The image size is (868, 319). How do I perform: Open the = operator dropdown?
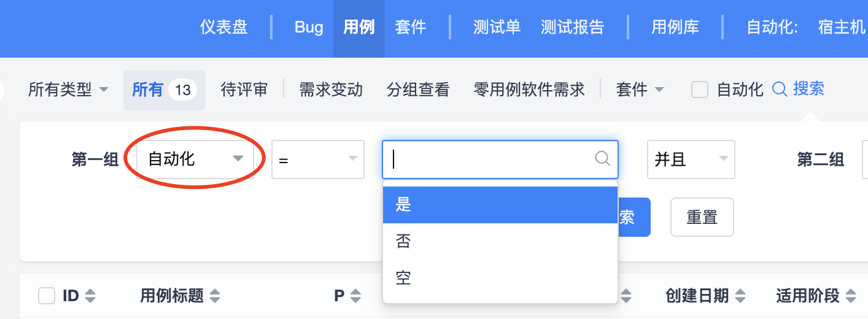tap(318, 159)
